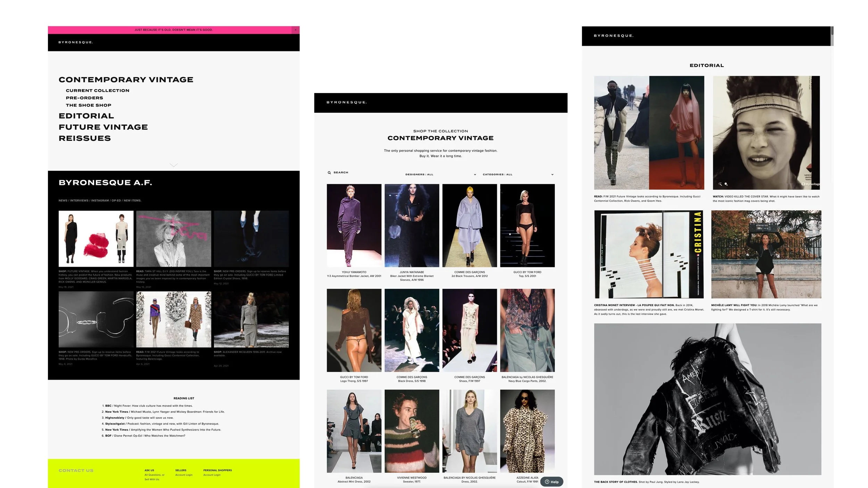
Task: Open Stylezeitgeist podcast reading list link
Action: (162, 424)
